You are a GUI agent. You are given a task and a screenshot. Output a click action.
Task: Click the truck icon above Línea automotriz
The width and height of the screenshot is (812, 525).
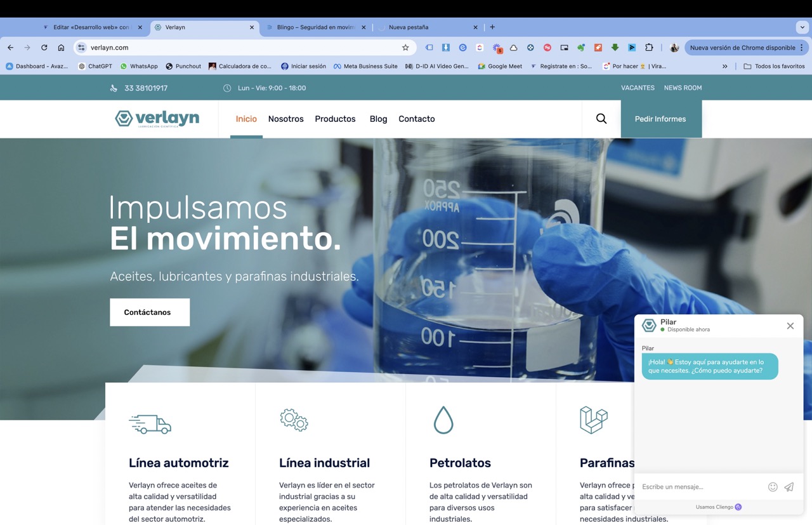[150, 419]
